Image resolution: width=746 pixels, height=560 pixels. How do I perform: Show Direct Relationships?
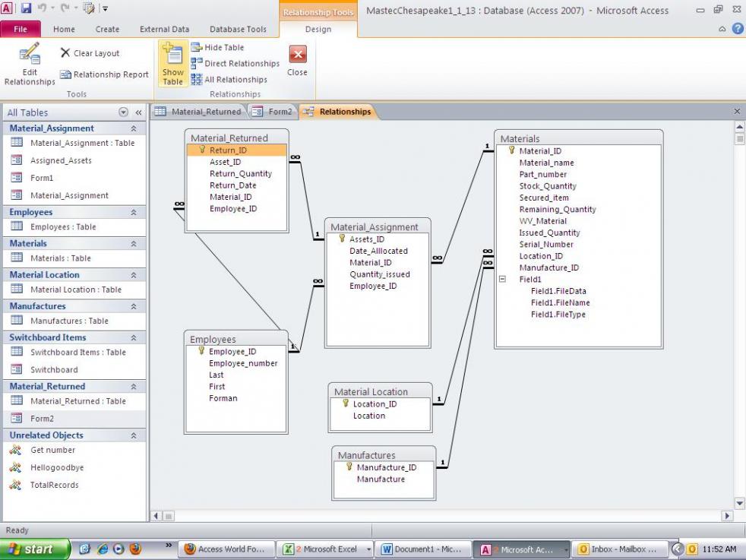point(235,63)
